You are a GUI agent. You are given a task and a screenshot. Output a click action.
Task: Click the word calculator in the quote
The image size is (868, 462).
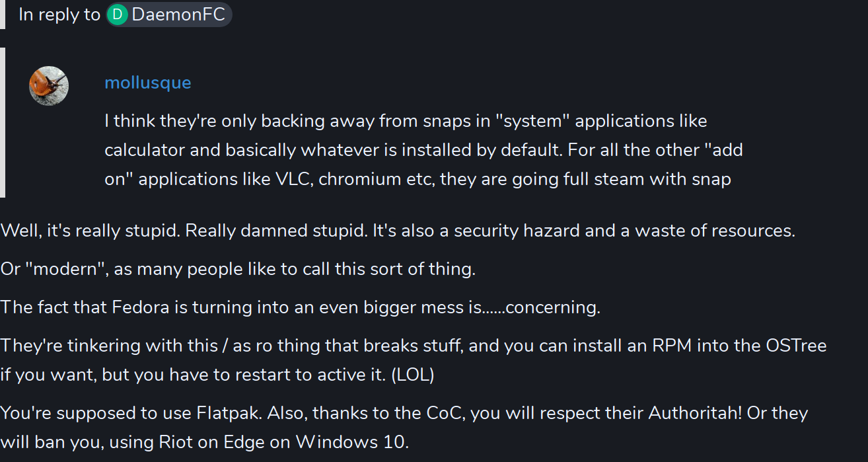click(145, 150)
